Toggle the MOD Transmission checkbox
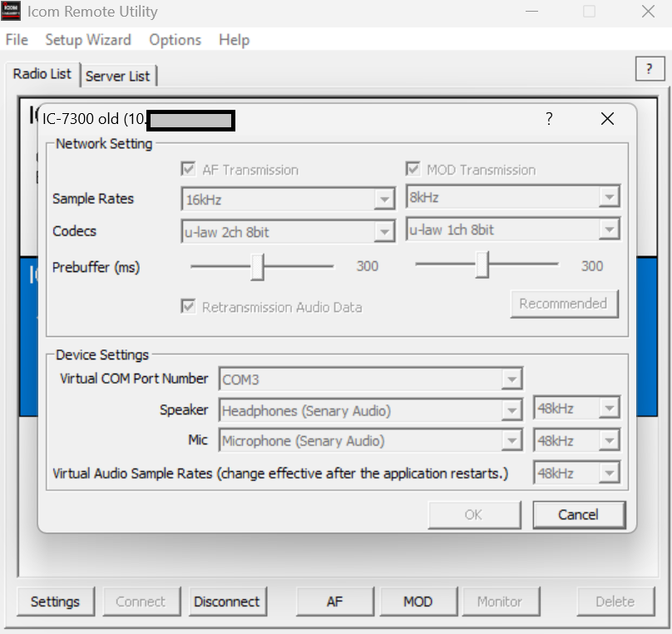 413,170
